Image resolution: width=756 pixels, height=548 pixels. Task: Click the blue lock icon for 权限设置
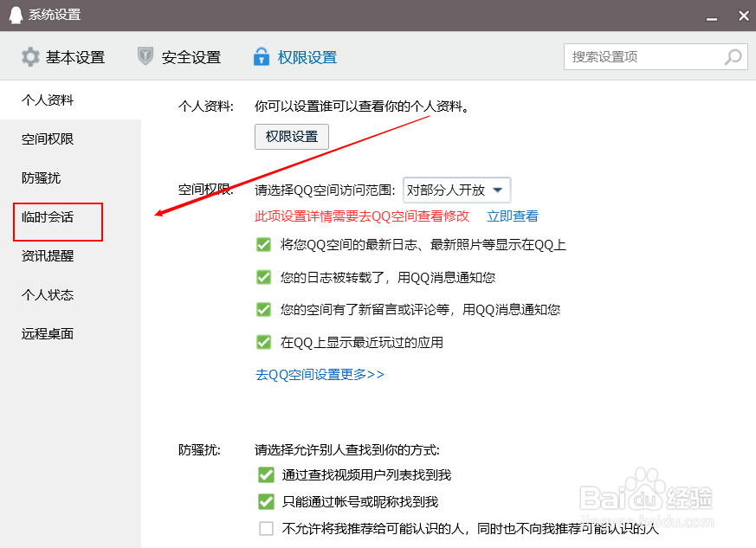261,56
